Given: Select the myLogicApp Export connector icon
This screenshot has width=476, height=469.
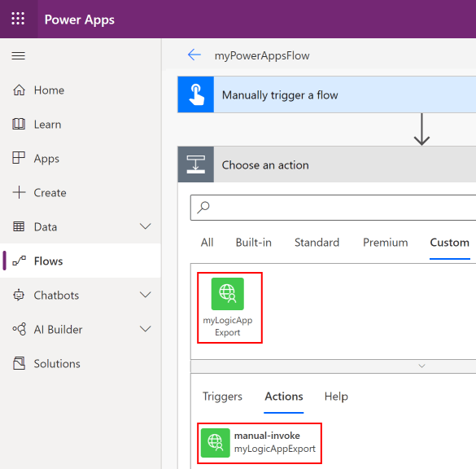Looking at the screenshot, I should click(x=227, y=294).
